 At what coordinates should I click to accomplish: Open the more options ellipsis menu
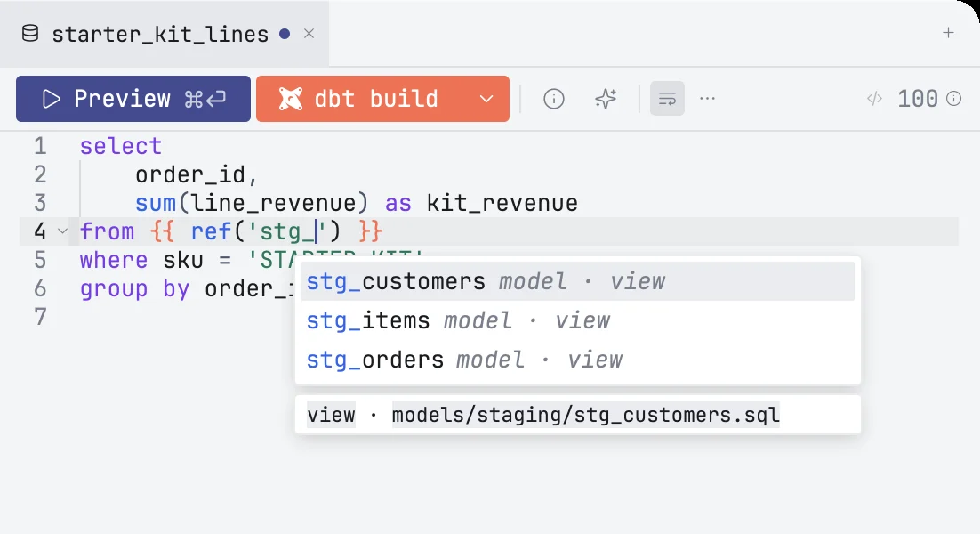(x=708, y=98)
